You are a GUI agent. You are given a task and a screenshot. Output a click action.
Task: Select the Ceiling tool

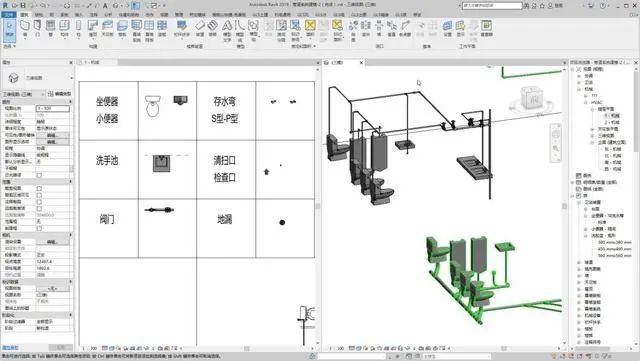(x=107, y=29)
